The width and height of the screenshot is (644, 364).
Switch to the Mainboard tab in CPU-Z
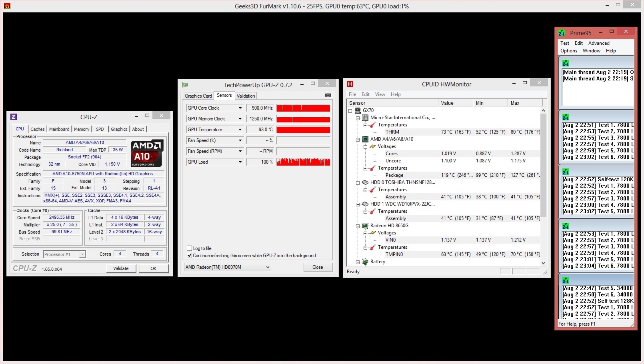point(59,129)
